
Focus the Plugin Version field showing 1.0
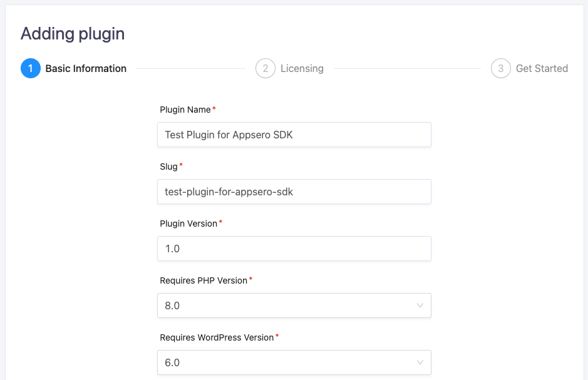(294, 249)
